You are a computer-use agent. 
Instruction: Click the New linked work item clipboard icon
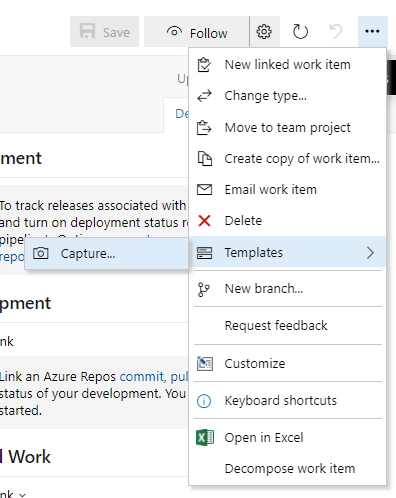coord(204,65)
